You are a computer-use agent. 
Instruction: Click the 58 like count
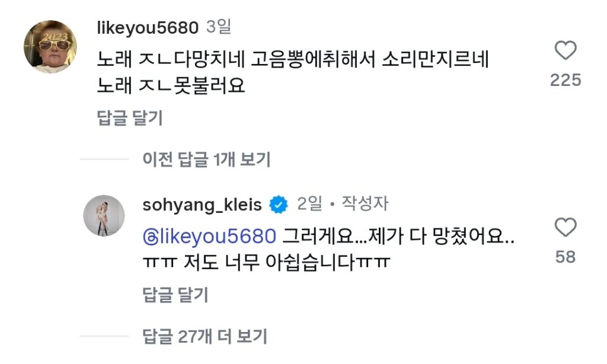click(x=565, y=257)
